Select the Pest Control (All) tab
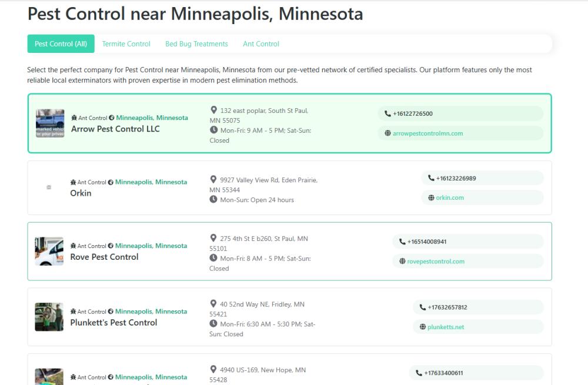588x385 pixels. click(x=61, y=44)
